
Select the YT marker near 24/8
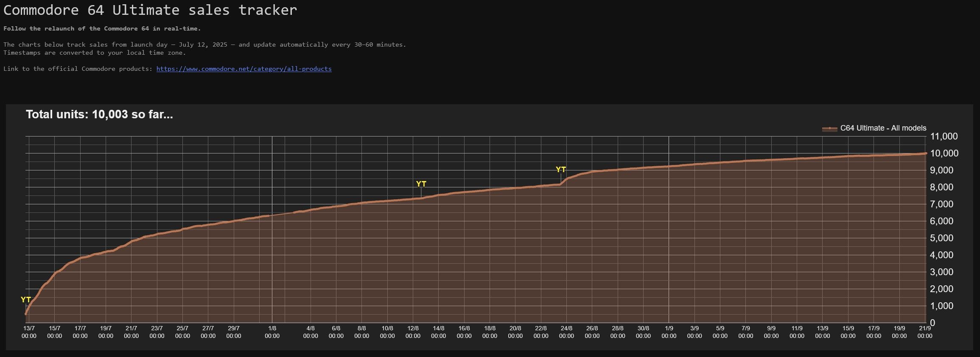561,170
